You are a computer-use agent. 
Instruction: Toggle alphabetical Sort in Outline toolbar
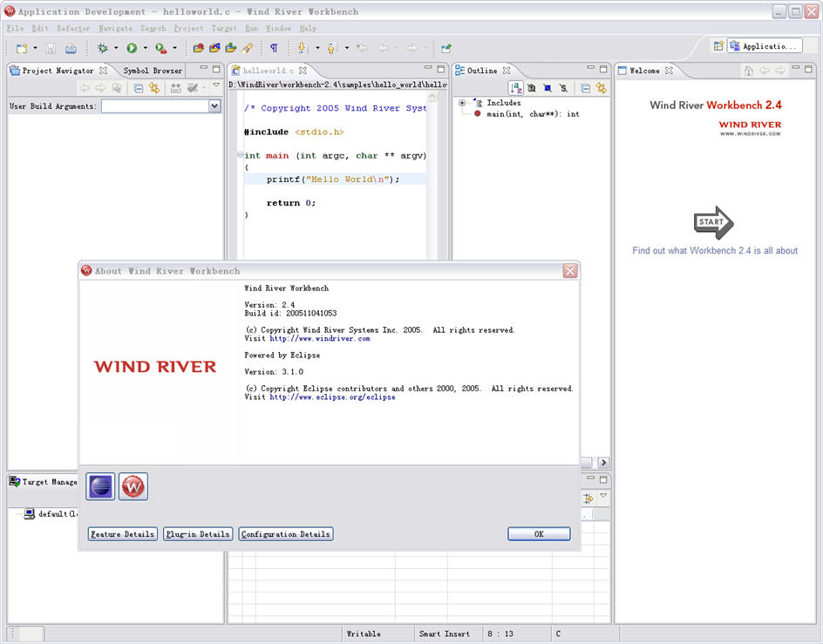pos(516,88)
